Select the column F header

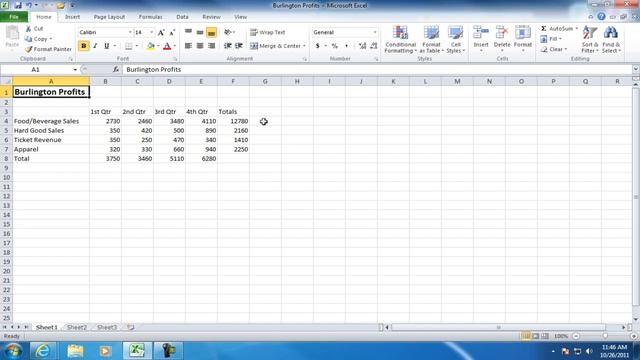pos(233,81)
